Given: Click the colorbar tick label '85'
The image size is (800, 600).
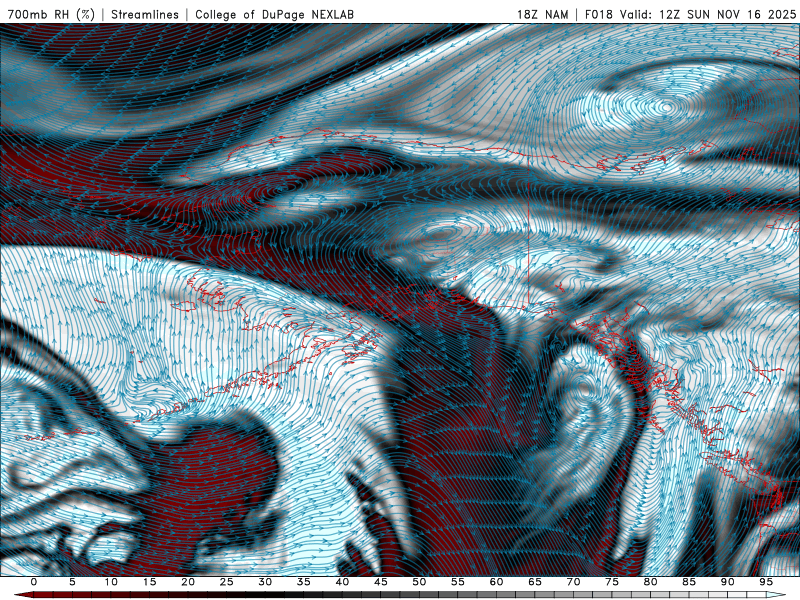Looking at the screenshot, I should click(x=689, y=582).
